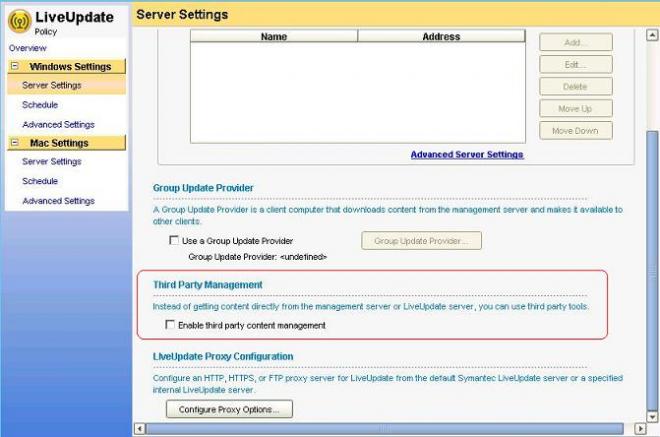Viewport: 660px width, 437px height.
Task: Click the Edit... server button
Action: 575,64
